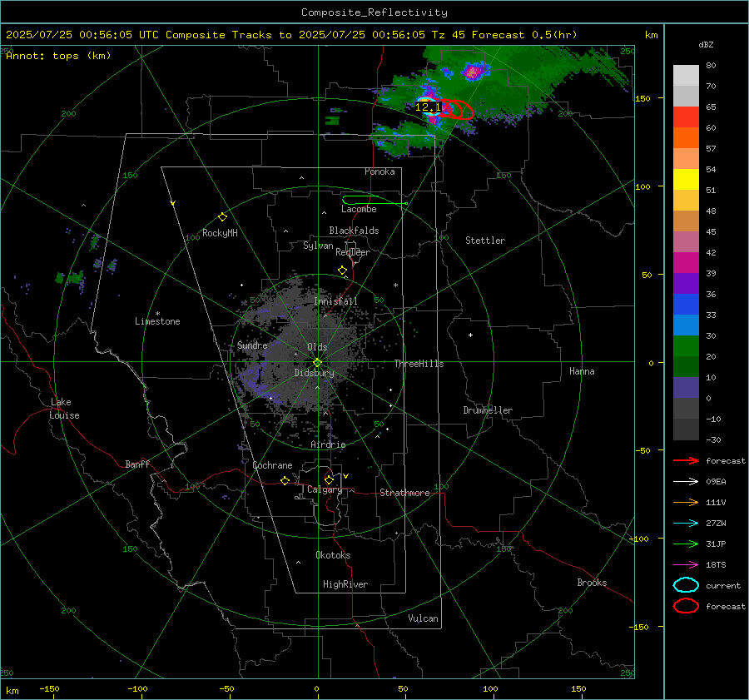
Task: Click the UTC timestamp header text
Action: tap(291, 35)
